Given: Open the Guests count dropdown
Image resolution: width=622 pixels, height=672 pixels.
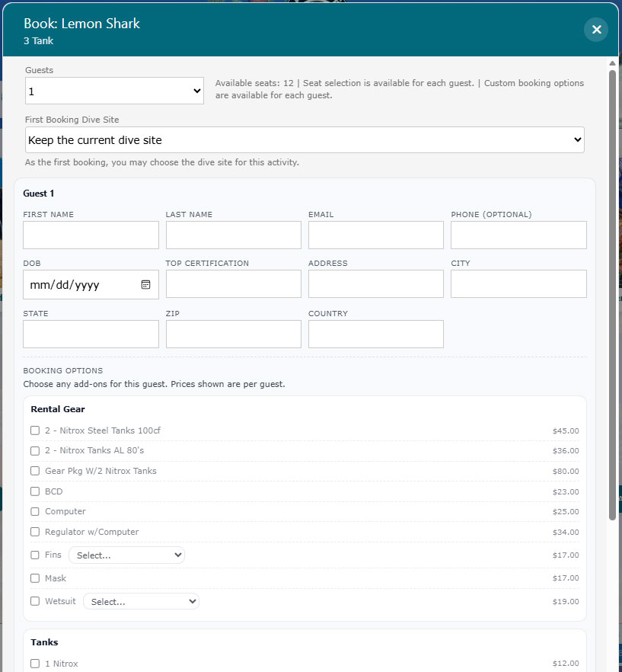Looking at the screenshot, I should 114,91.
